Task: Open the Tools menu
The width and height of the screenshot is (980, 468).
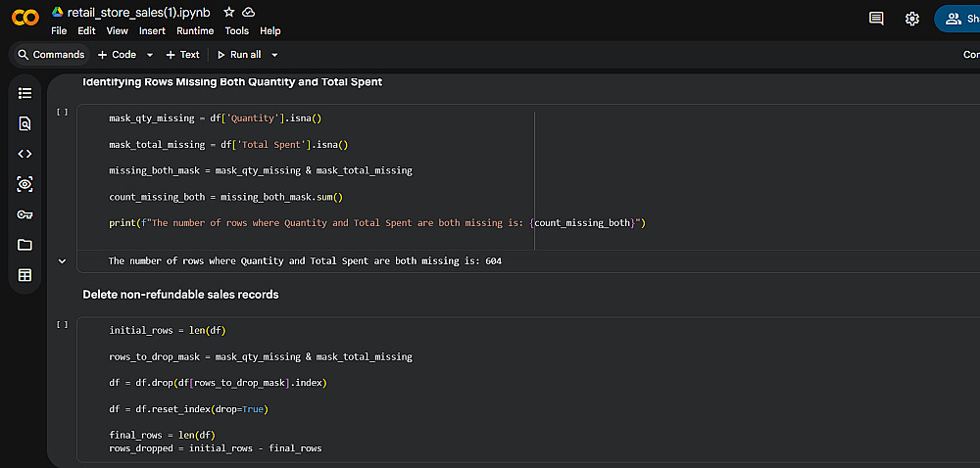Action: coord(236,30)
